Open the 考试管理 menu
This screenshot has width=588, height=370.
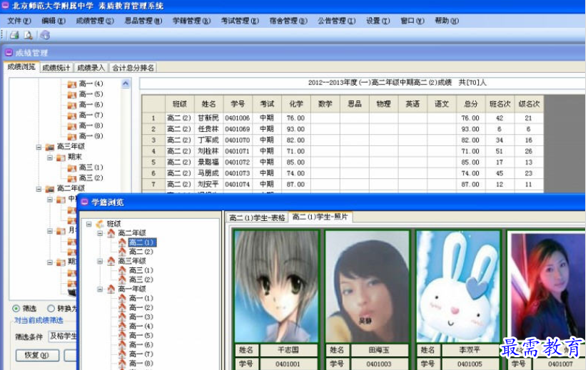240,21
